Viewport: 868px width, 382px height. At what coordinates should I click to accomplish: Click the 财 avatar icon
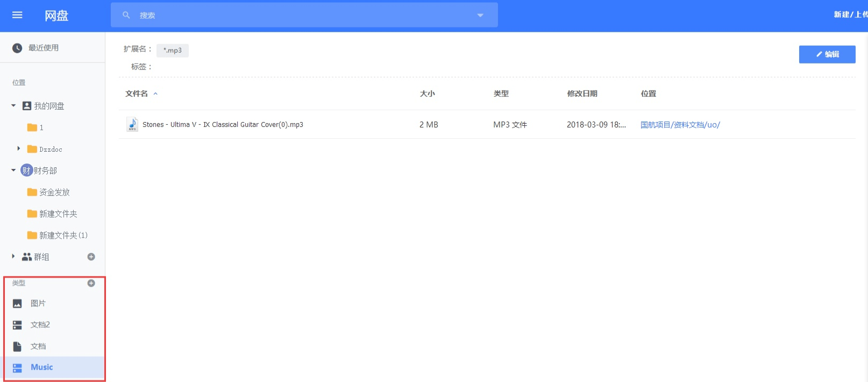point(26,170)
